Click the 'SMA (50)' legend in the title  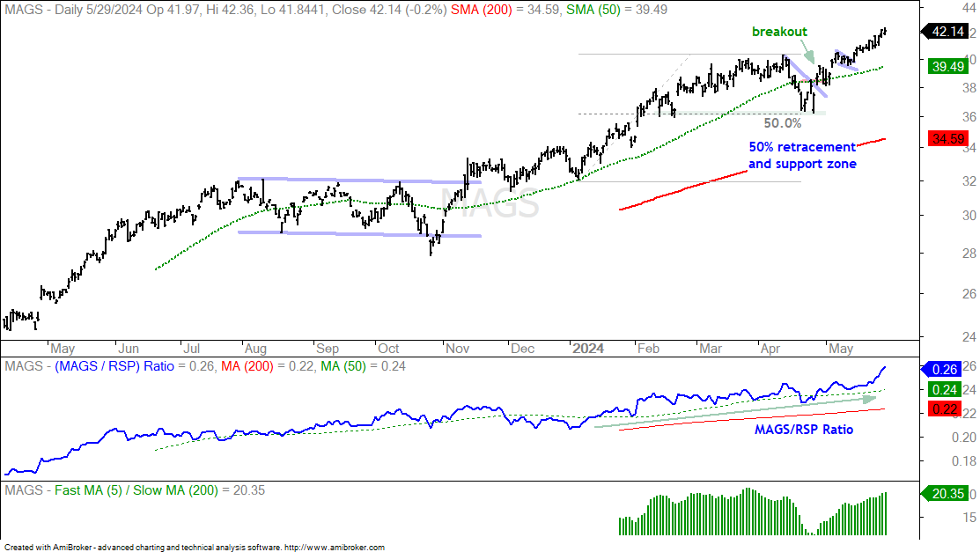click(593, 10)
